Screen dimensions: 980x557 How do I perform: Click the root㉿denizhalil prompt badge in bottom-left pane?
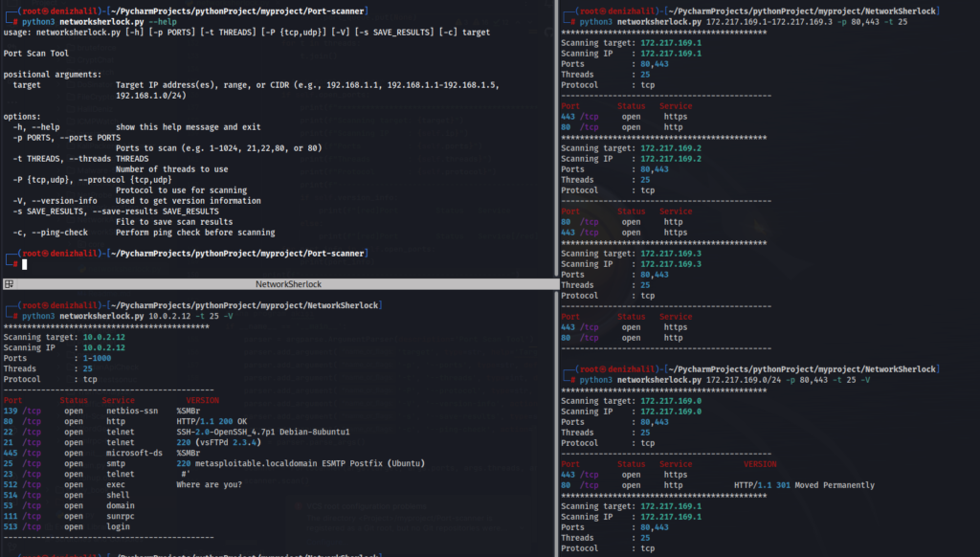(x=45, y=304)
